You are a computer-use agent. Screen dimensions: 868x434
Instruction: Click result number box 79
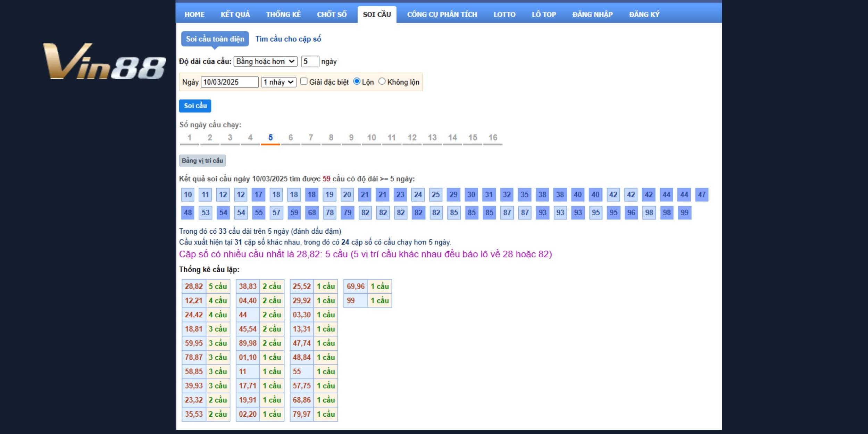pos(347,213)
